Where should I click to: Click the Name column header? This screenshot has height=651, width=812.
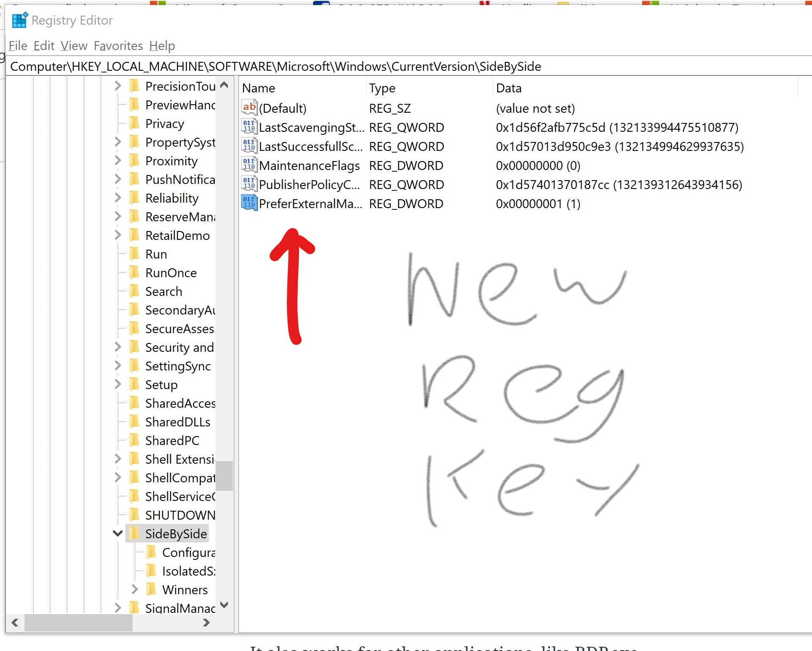302,88
